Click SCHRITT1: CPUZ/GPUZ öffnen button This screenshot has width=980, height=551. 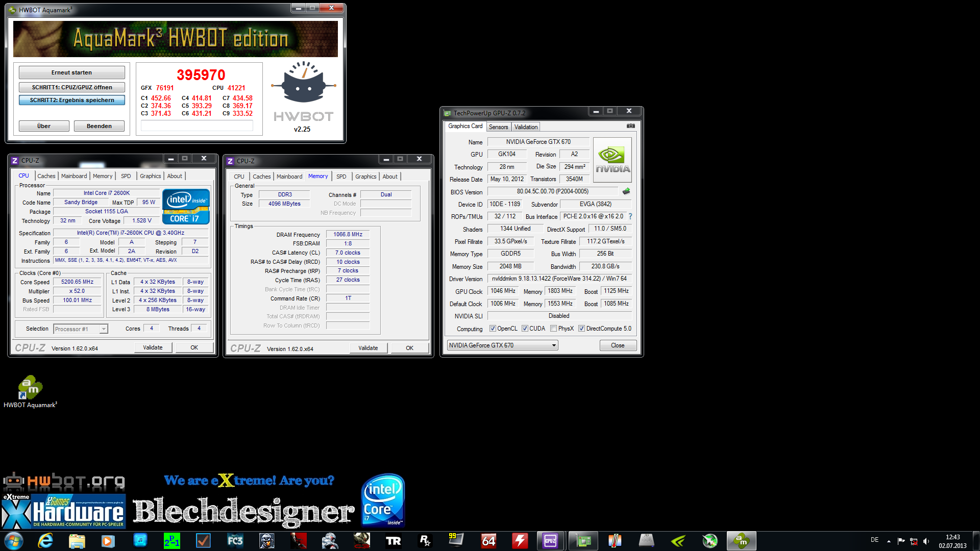[72, 87]
